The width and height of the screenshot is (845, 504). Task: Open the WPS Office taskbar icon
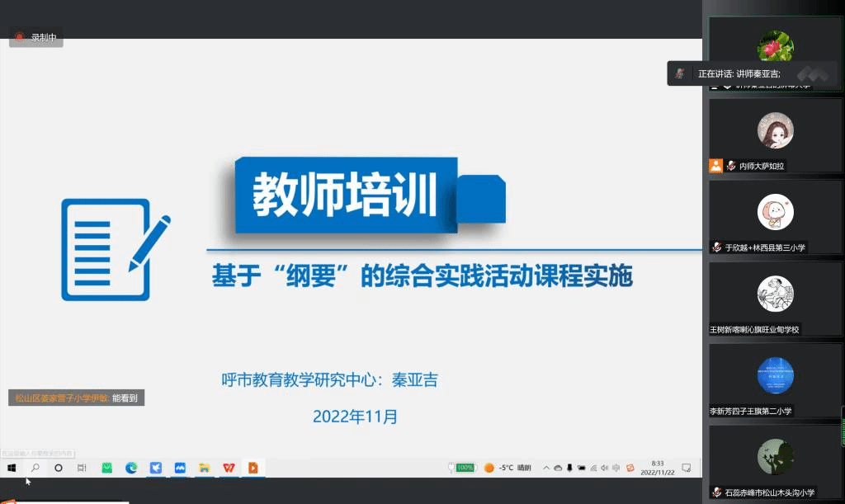click(x=229, y=468)
